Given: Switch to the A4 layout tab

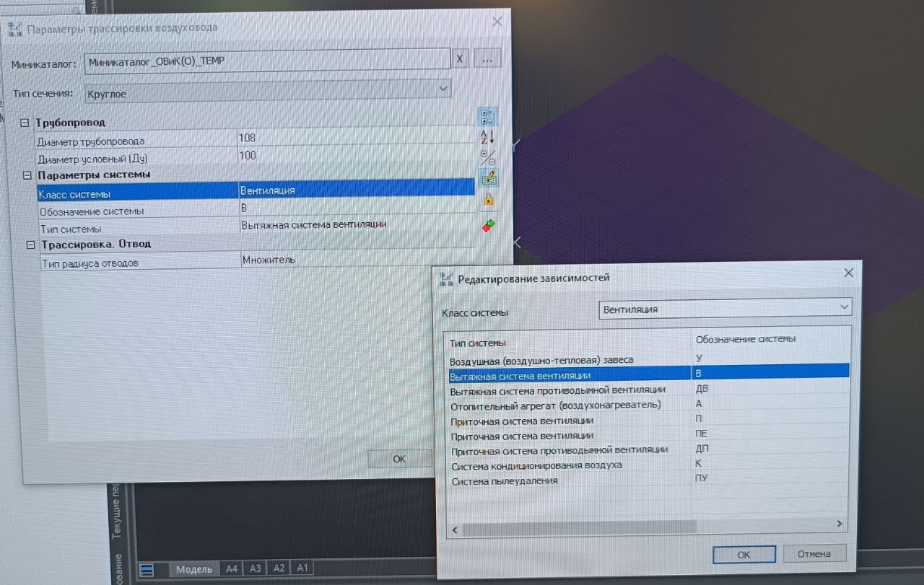Looking at the screenshot, I should click(231, 568).
